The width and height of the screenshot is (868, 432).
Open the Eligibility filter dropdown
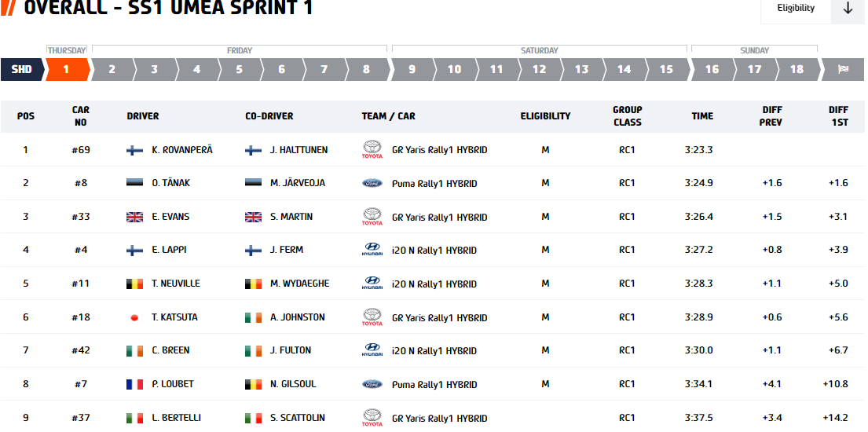click(796, 9)
